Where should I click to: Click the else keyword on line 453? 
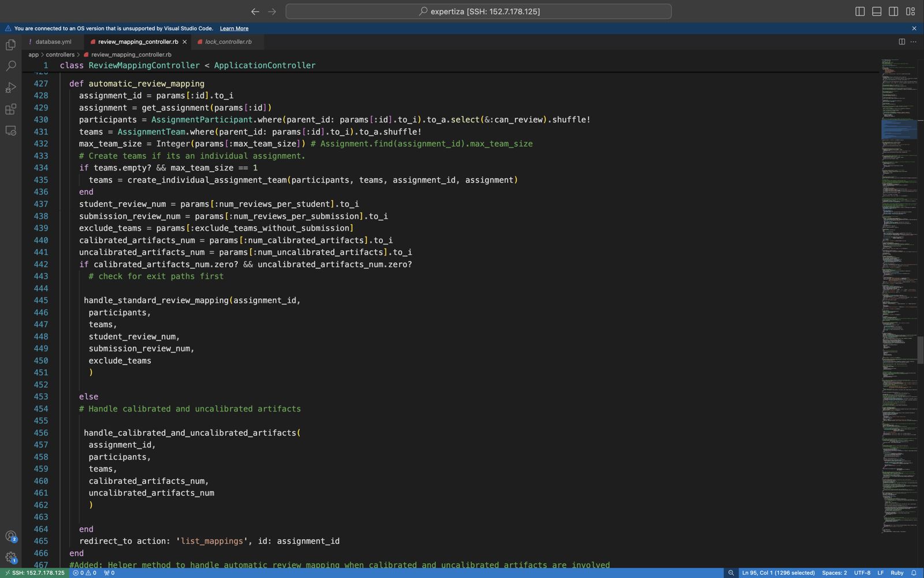[88, 397]
